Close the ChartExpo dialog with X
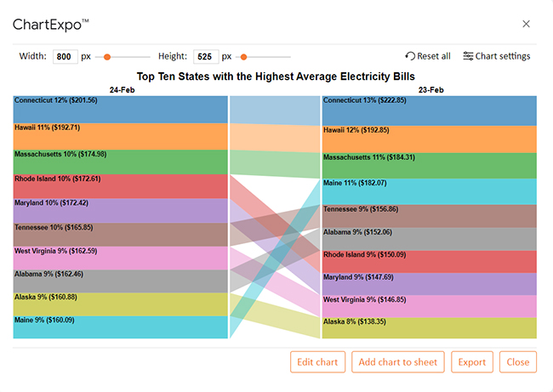This screenshot has height=392, width=553. tap(526, 24)
